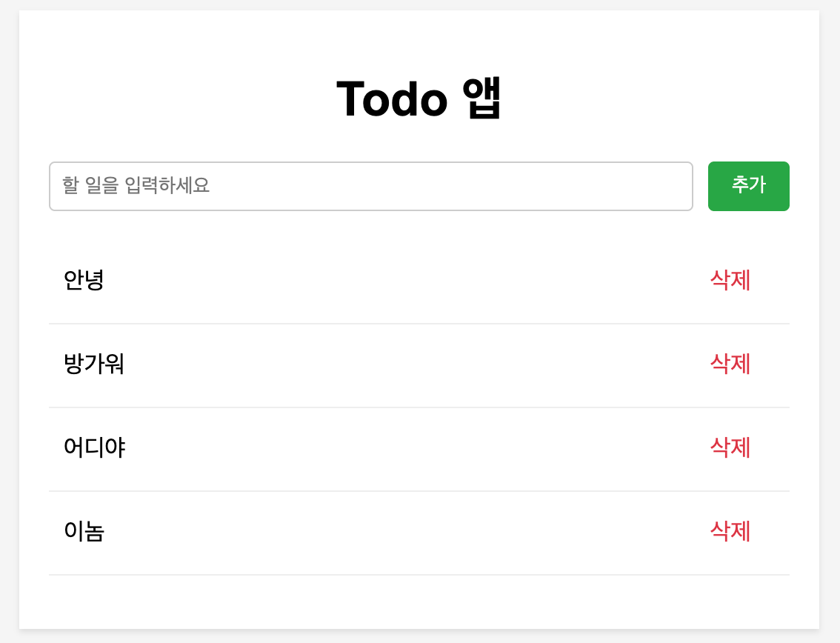The width and height of the screenshot is (840, 643).
Task: Select the 안녕 todo text
Action: 84,280
